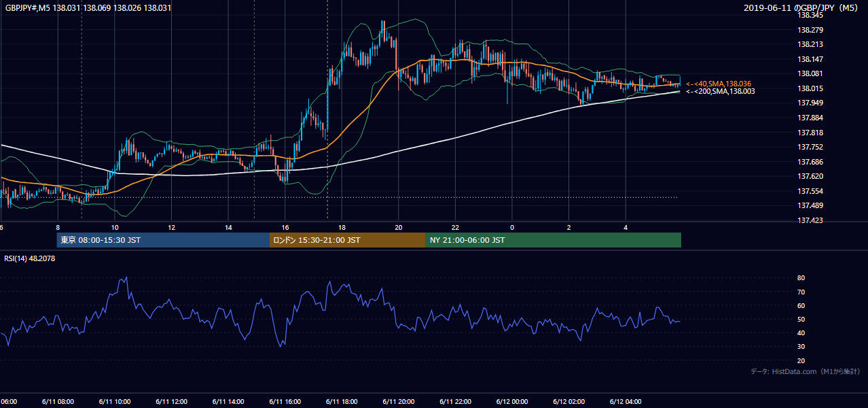The width and height of the screenshot is (868, 408).
Task: Click hour label 16 under price chart
Action: tap(285, 228)
